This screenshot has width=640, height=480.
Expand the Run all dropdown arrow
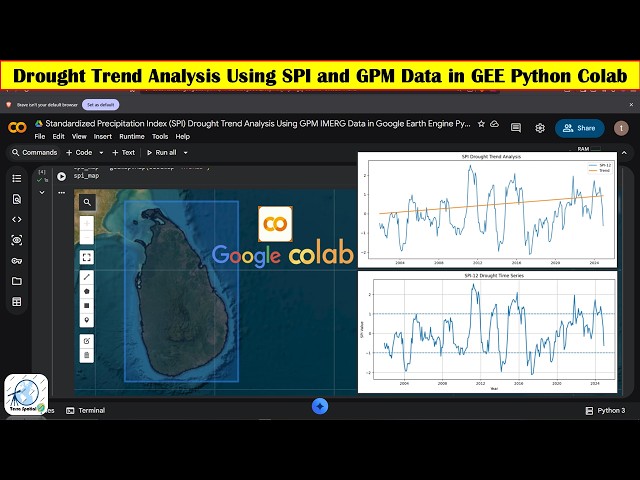185,153
